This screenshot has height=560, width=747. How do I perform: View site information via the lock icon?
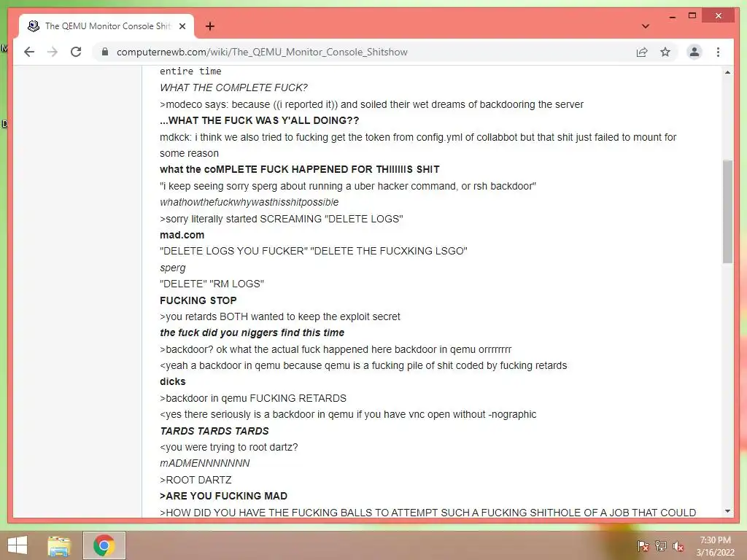tap(105, 52)
